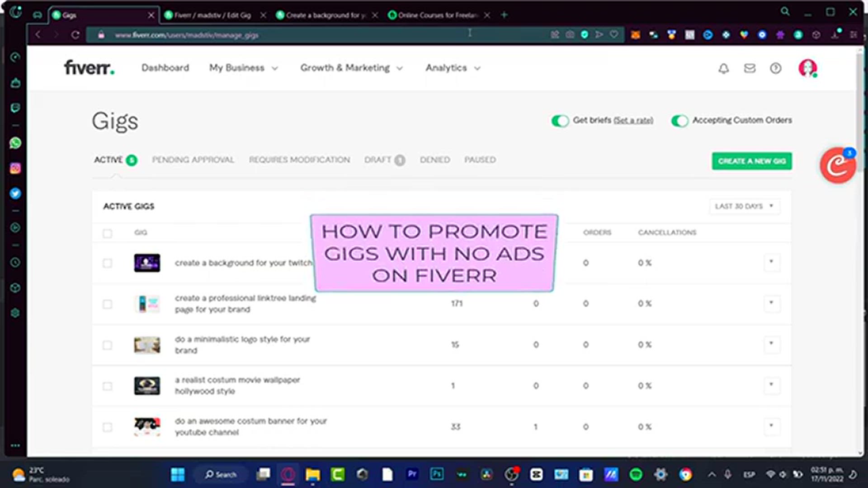The width and height of the screenshot is (868, 488).
Task: Open the twitch background gig title
Action: tap(244, 263)
